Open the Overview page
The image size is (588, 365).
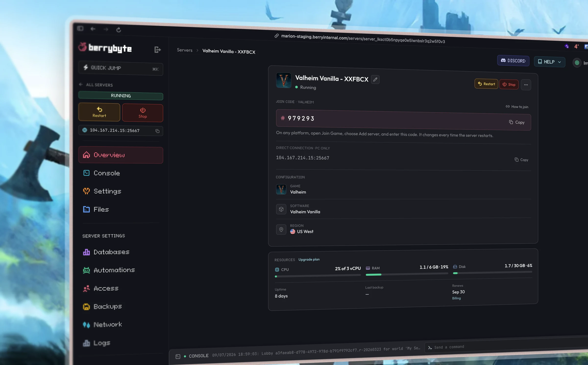(121, 155)
